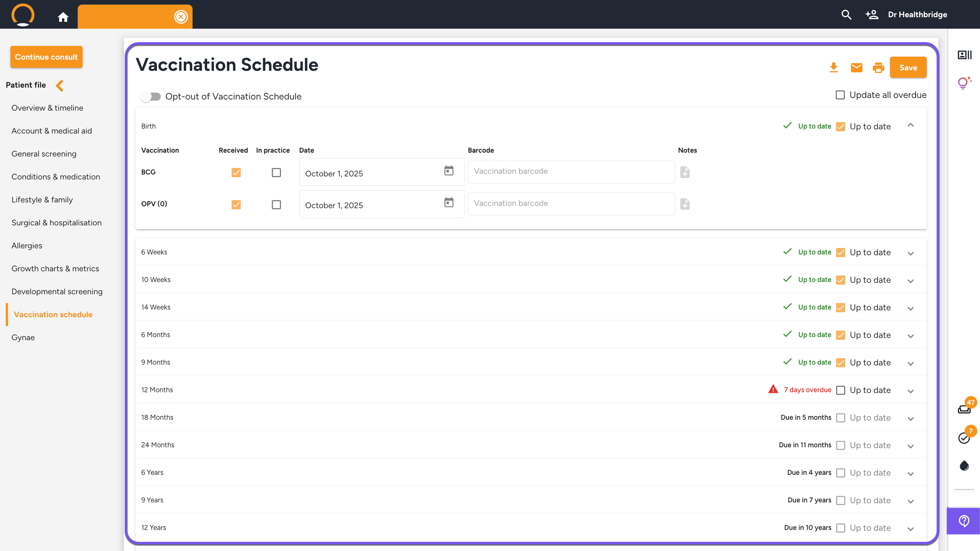The width and height of the screenshot is (980, 551).
Task: Mark 12 Months as Up to date
Action: (841, 390)
